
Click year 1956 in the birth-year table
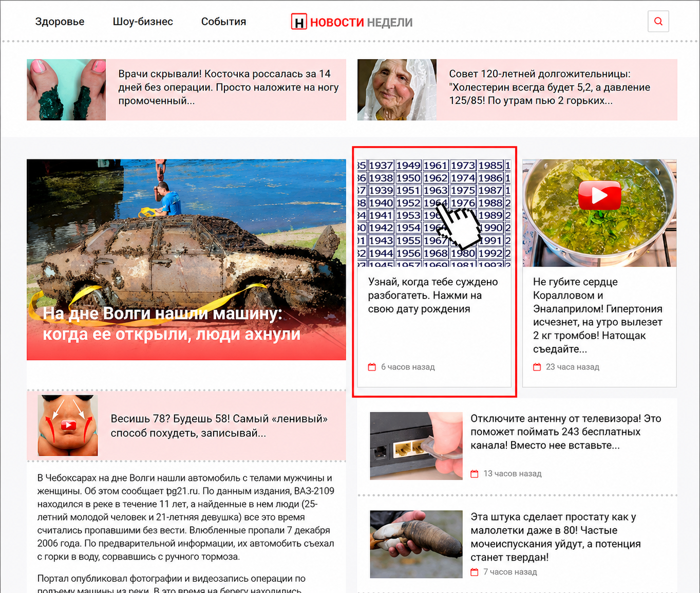click(x=408, y=253)
